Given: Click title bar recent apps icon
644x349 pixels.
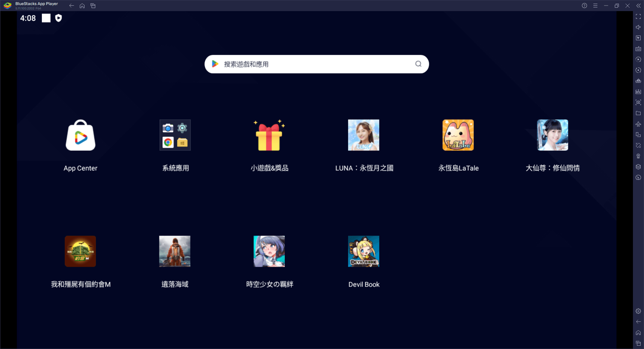Looking at the screenshot, I should pos(93,6).
